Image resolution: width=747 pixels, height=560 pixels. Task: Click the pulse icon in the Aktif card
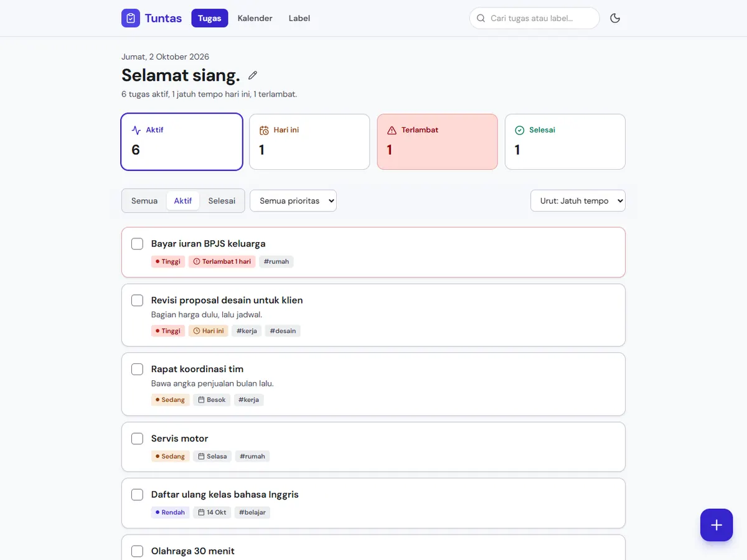[136, 130]
